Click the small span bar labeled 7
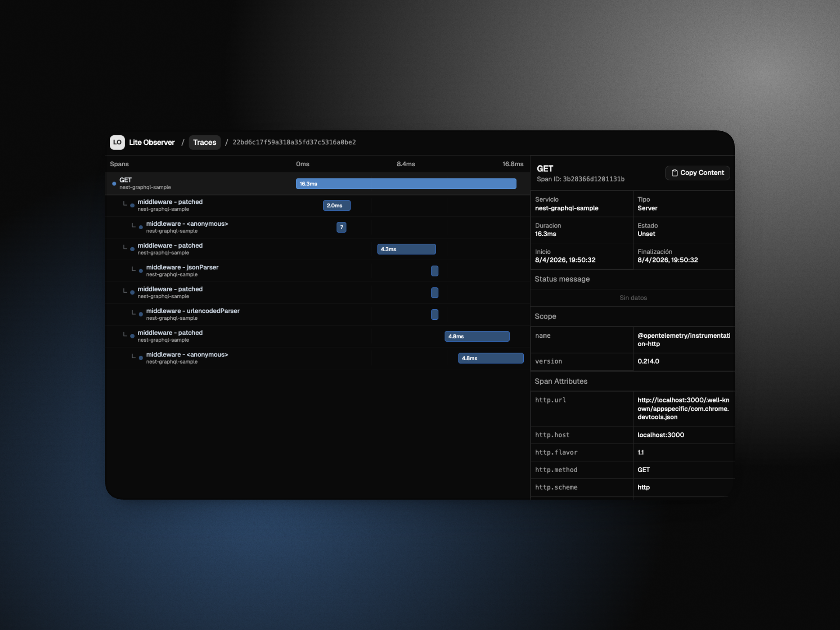 click(x=341, y=227)
